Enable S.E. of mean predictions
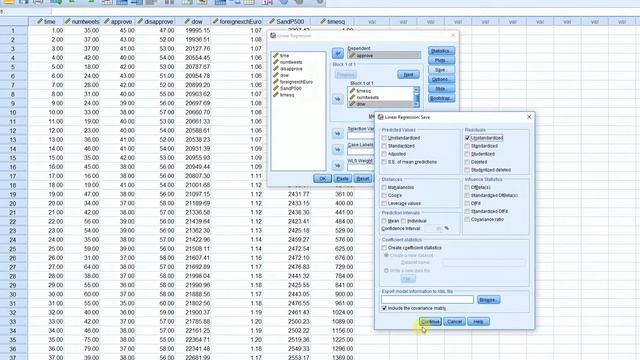 tap(384, 162)
